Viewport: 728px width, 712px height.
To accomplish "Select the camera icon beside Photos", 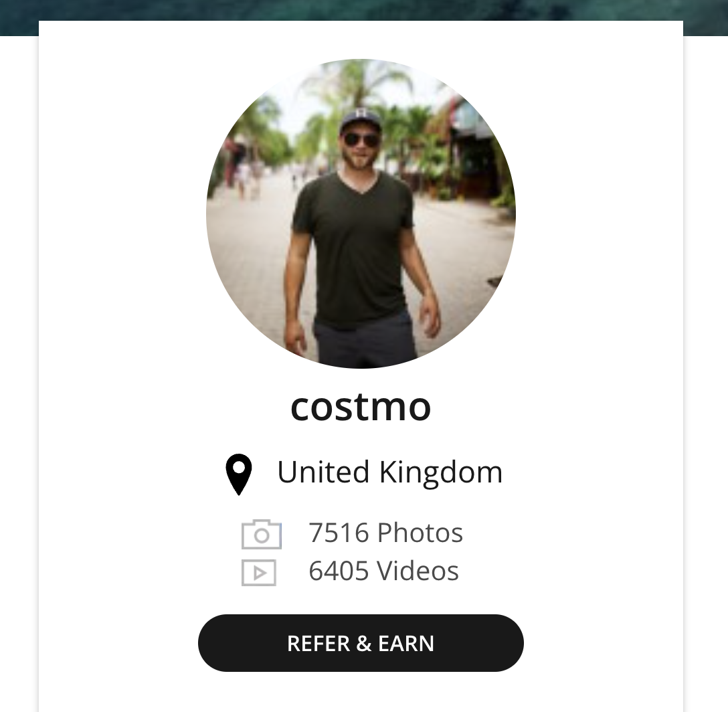I will click(x=262, y=534).
